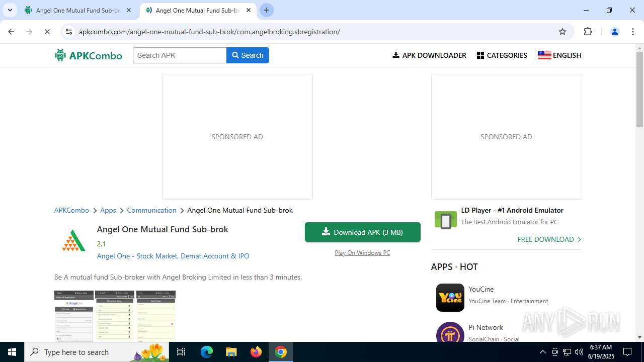Viewport: 644px width, 362px height.
Task: Open Chrome extensions puzzle icon
Action: (588, 32)
